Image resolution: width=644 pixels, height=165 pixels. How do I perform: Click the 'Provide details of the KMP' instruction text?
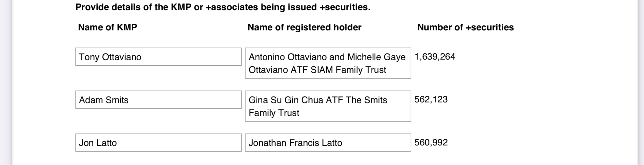coord(223,7)
